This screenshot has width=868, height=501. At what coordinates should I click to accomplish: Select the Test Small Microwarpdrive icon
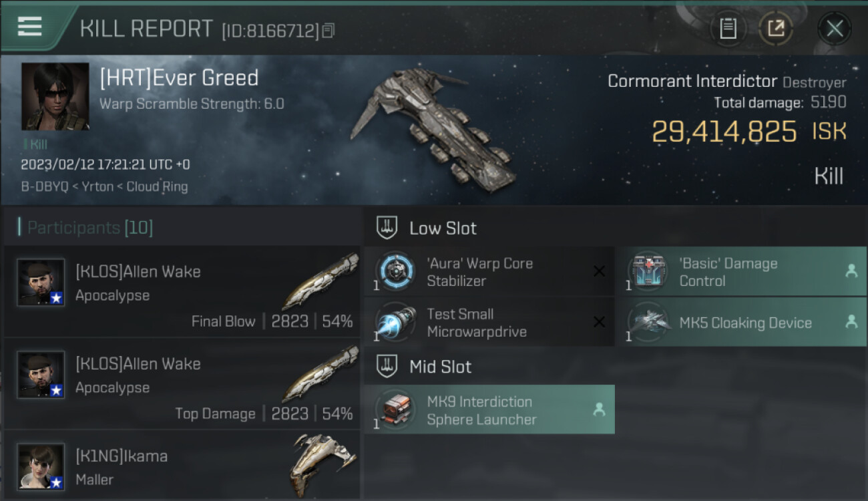click(x=395, y=322)
